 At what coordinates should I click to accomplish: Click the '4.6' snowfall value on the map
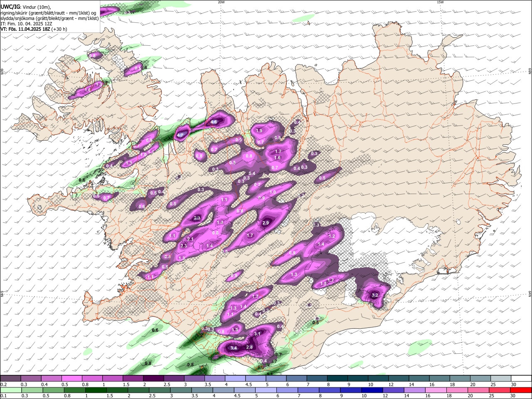(x=214, y=122)
